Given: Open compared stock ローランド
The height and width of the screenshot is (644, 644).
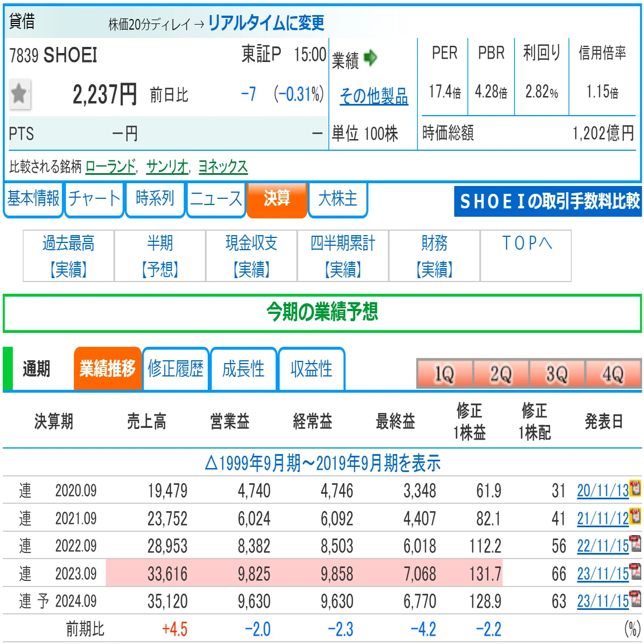Looking at the screenshot, I should click(x=111, y=166).
